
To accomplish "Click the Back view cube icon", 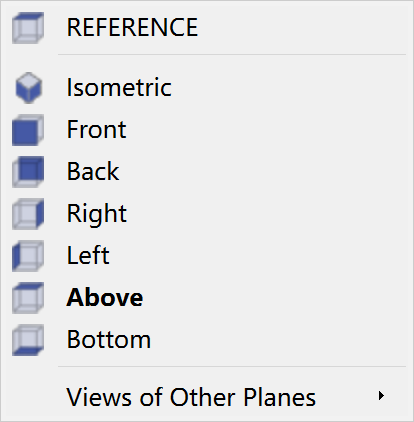I will point(28,172).
